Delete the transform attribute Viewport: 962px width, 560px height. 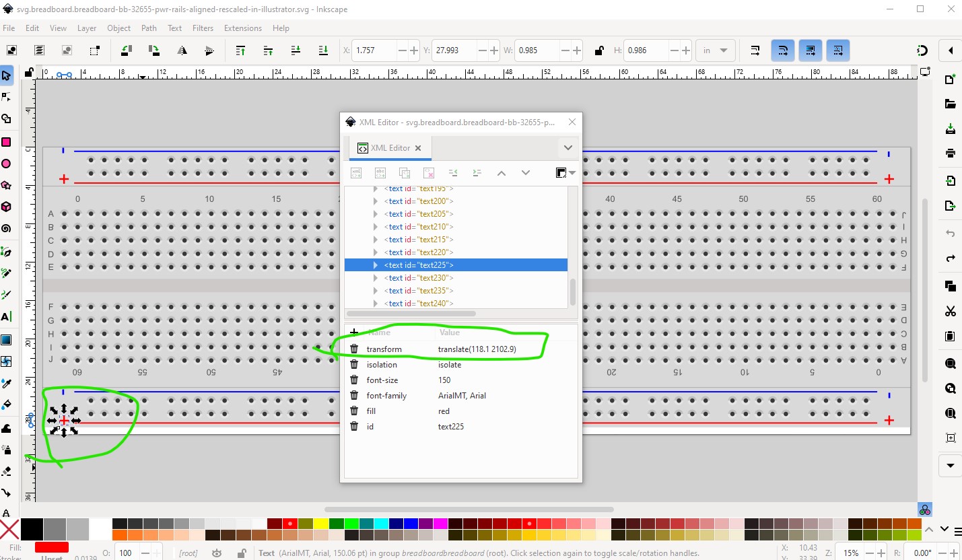click(354, 349)
